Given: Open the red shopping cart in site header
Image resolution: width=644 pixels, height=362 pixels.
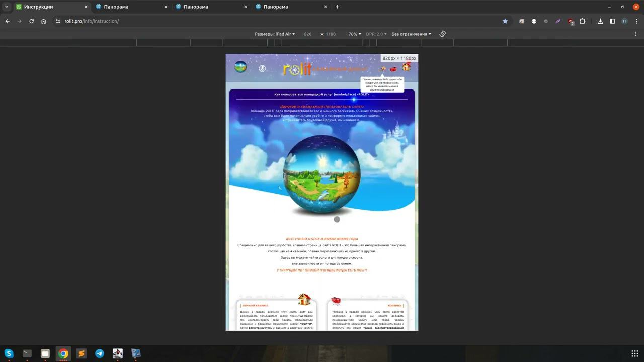Looking at the screenshot, I should click(x=393, y=69).
